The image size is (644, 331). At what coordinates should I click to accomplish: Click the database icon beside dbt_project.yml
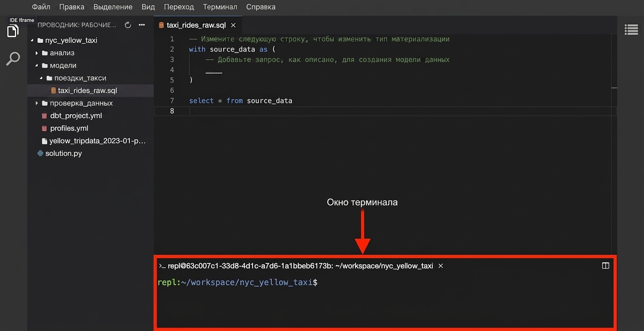[44, 116]
